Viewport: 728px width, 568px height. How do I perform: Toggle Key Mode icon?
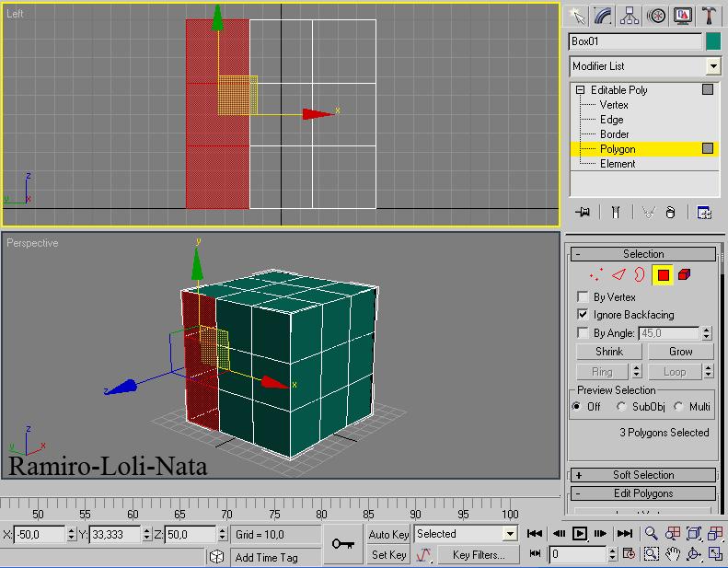click(x=535, y=553)
